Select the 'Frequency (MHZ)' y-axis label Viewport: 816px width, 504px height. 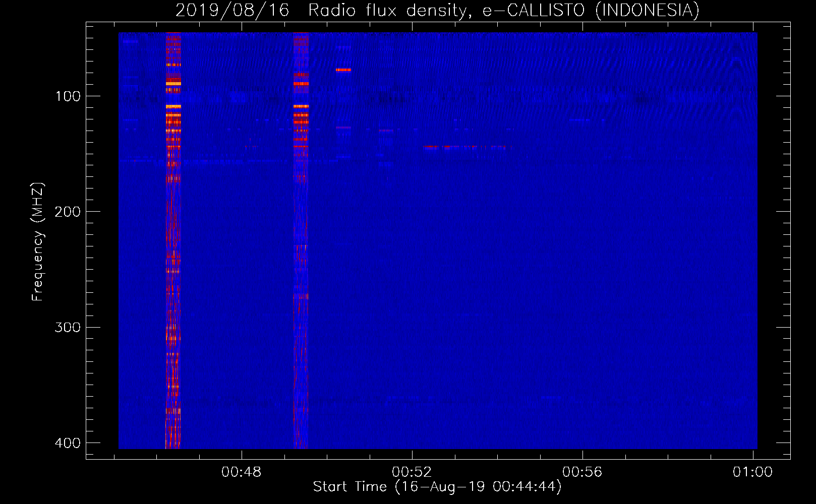tap(37, 242)
